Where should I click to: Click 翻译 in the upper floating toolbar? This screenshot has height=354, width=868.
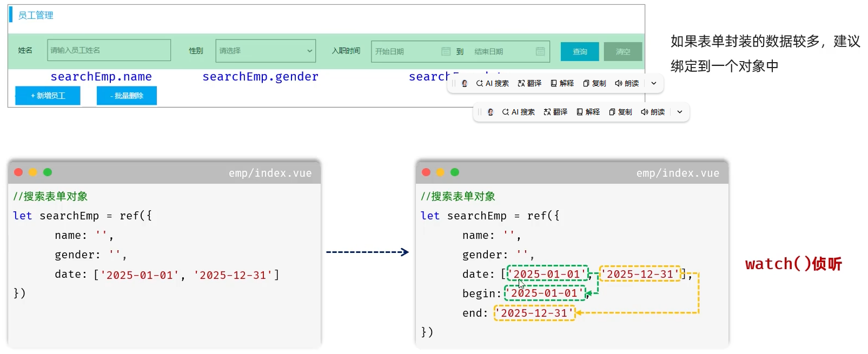click(x=529, y=83)
